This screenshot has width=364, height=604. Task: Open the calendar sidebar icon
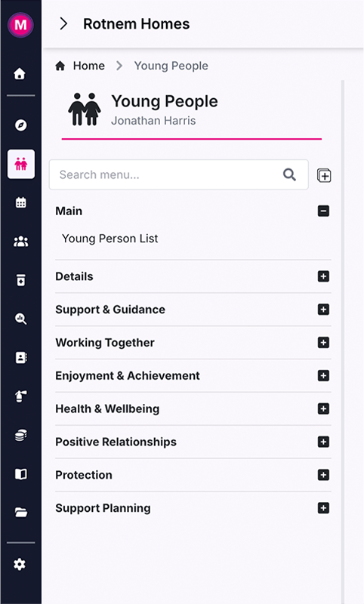[x=21, y=202]
